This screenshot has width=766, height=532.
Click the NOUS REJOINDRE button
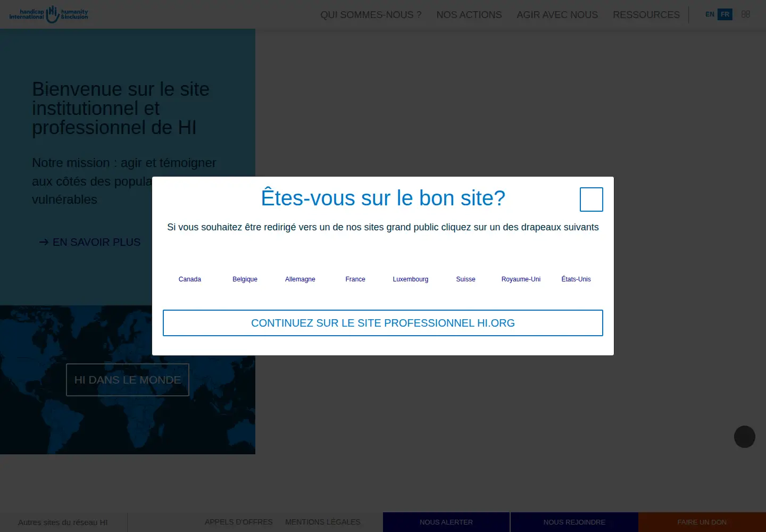click(x=574, y=522)
